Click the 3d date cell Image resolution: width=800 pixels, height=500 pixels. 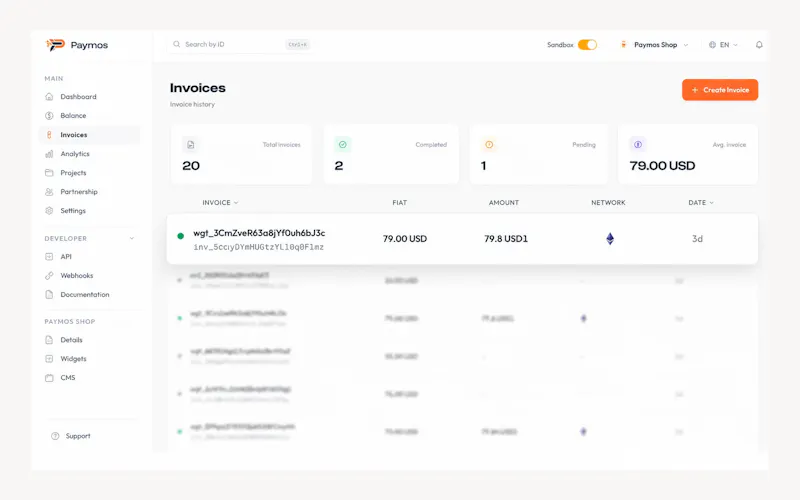pos(697,239)
